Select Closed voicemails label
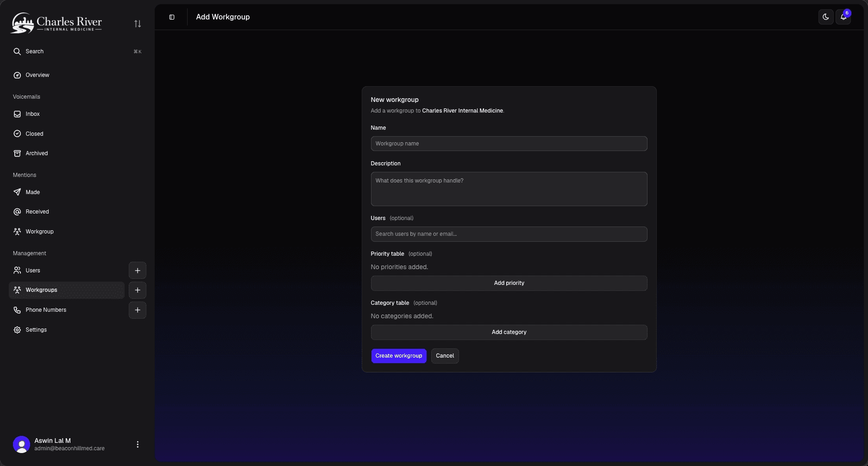Image resolution: width=868 pixels, height=466 pixels. [x=35, y=134]
